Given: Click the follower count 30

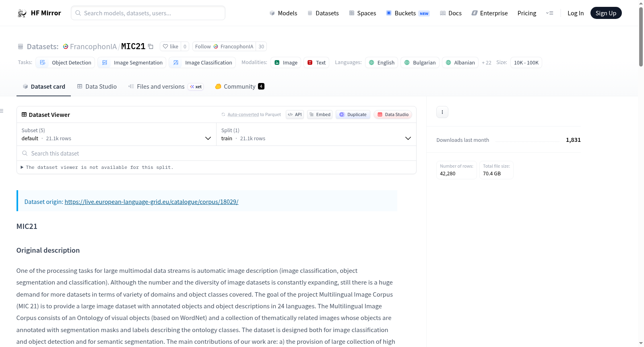Looking at the screenshot, I should click(x=261, y=46).
